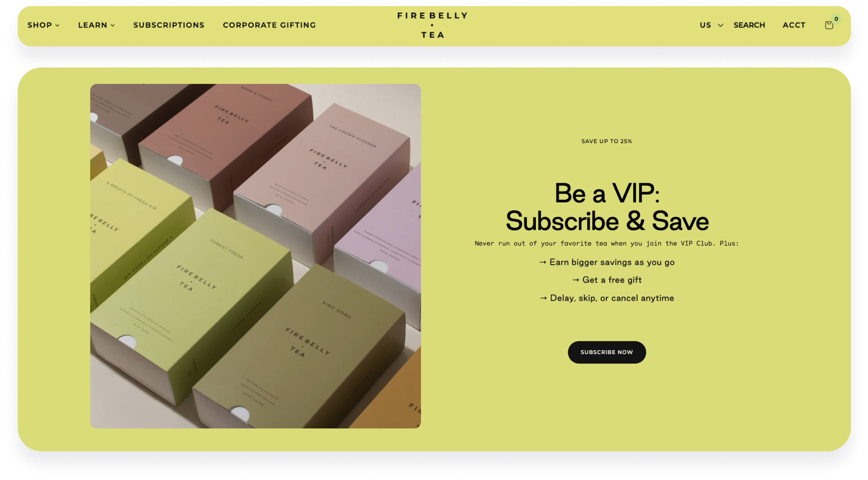Viewport: 868px width, 480px height.
Task: Open the Learn menu
Action: pos(93,25)
